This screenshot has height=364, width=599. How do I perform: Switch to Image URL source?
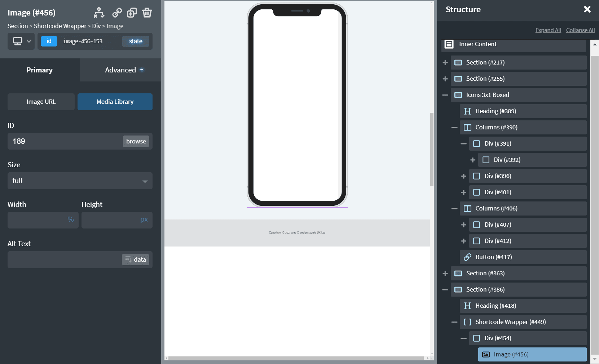coord(41,102)
